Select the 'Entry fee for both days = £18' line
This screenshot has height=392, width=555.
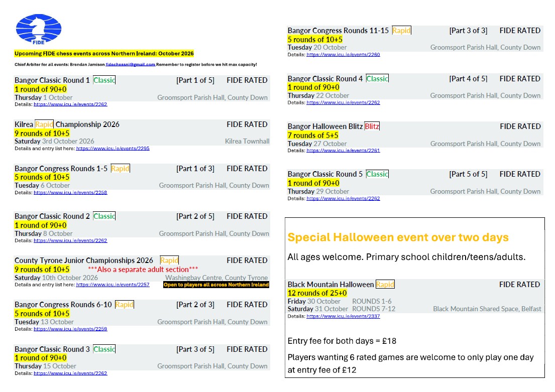pyautogui.click(x=342, y=341)
